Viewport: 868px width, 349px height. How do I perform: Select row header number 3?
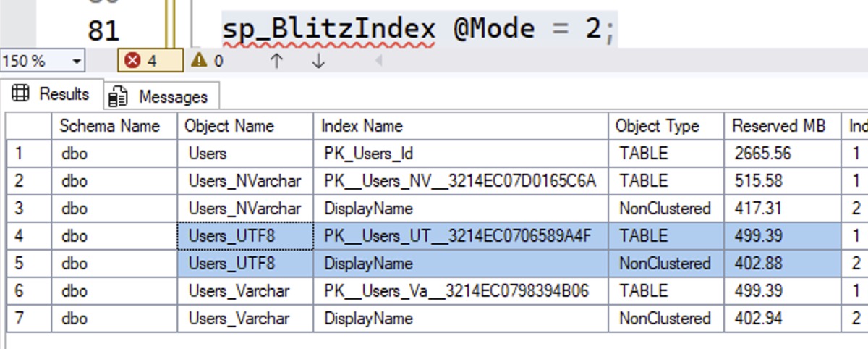[29, 209]
